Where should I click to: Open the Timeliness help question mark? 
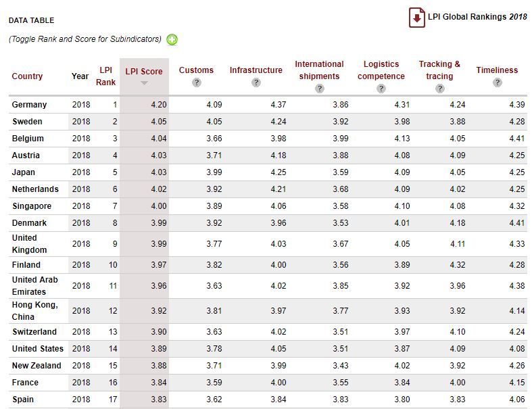497,82
